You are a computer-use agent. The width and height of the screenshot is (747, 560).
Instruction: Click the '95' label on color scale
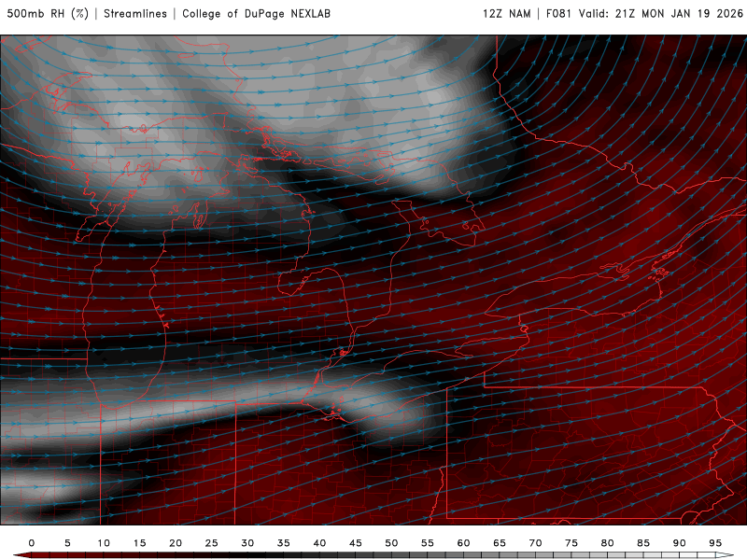pos(715,543)
